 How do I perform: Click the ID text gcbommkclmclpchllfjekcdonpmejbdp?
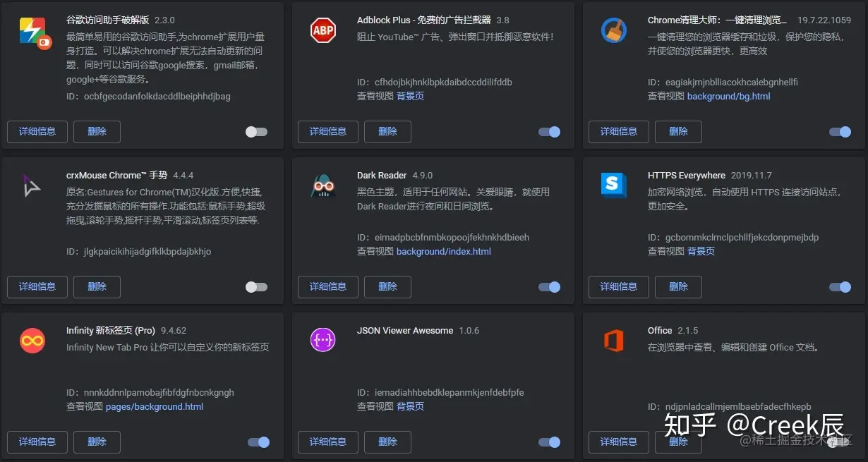pyautogui.click(x=742, y=237)
